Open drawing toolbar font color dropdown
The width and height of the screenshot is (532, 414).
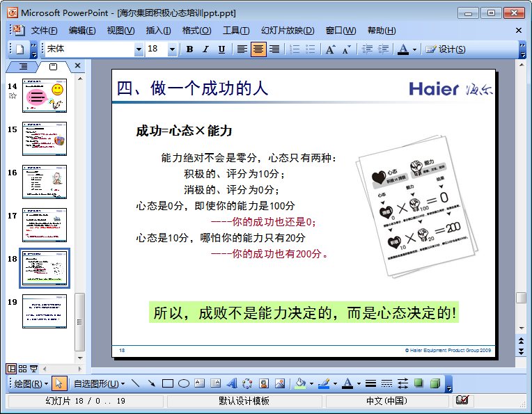pos(359,383)
